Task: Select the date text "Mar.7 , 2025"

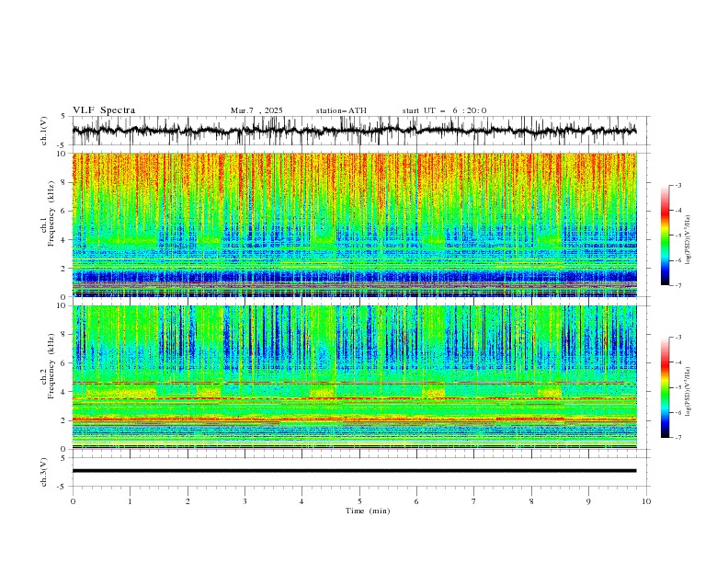Action: click(x=256, y=110)
